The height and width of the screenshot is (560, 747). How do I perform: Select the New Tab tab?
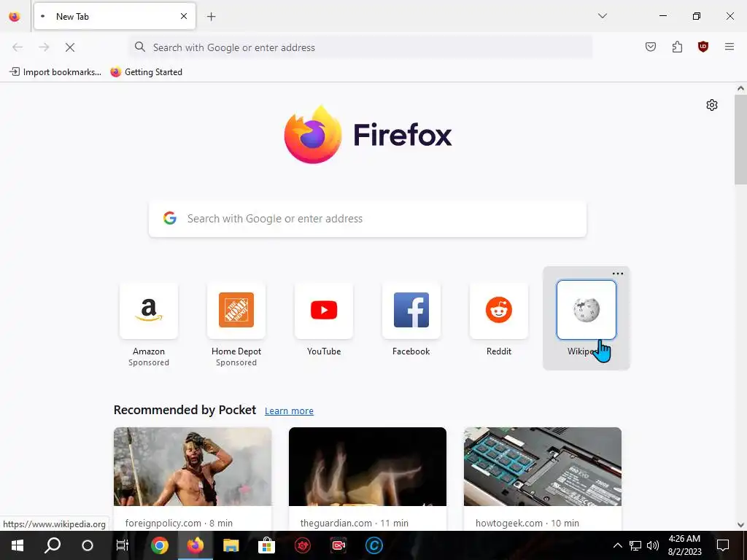115,16
